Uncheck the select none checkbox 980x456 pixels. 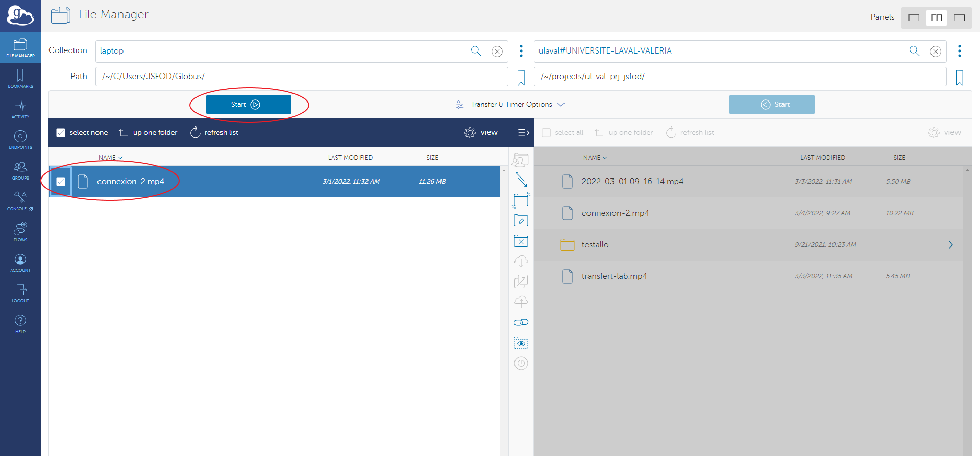pos(61,133)
